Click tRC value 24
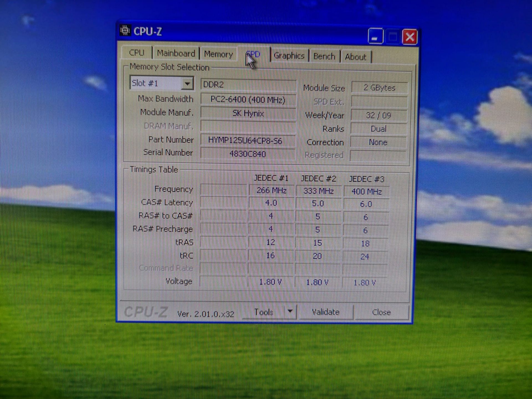This screenshot has height=399, width=532. tap(365, 257)
